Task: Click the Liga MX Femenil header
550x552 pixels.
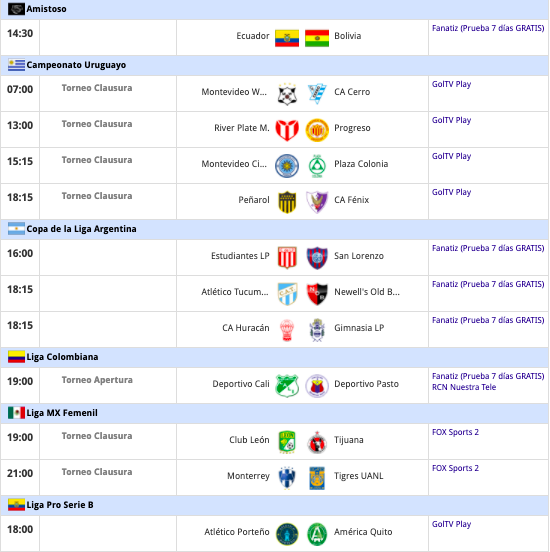Action: [275, 413]
